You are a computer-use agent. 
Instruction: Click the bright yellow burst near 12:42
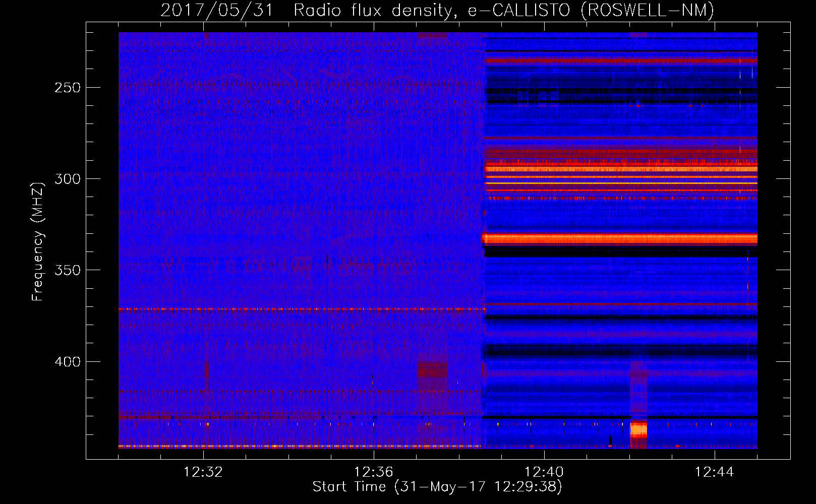[x=638, y=431]
